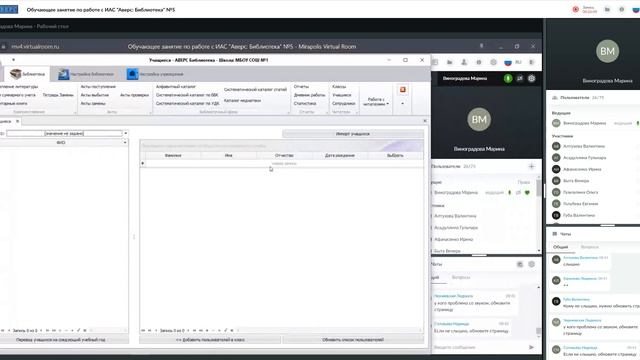This screenshot has height=360, width=640.
Task: Switch to Вопросы tab in the inner chat panel
Action: (461, 277)
